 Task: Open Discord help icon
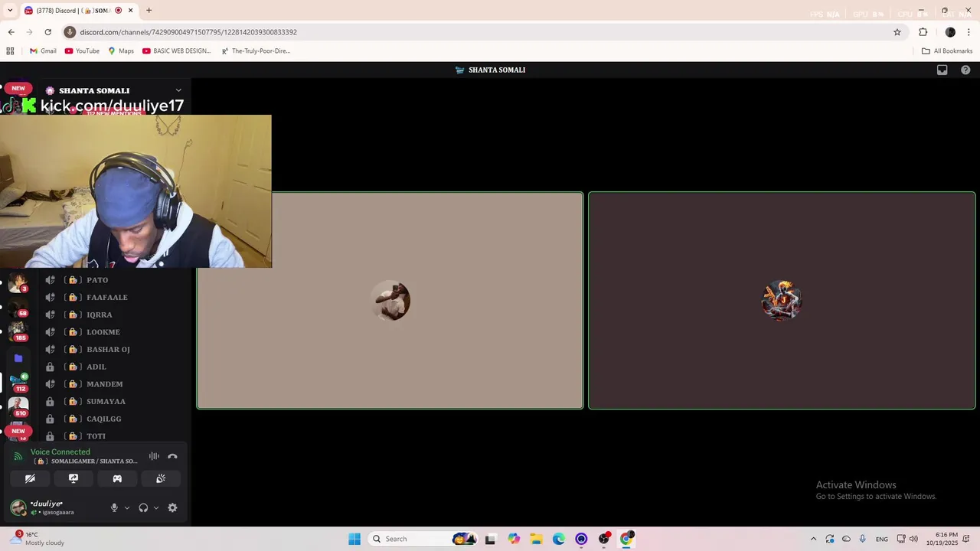[x=965, y=70]
